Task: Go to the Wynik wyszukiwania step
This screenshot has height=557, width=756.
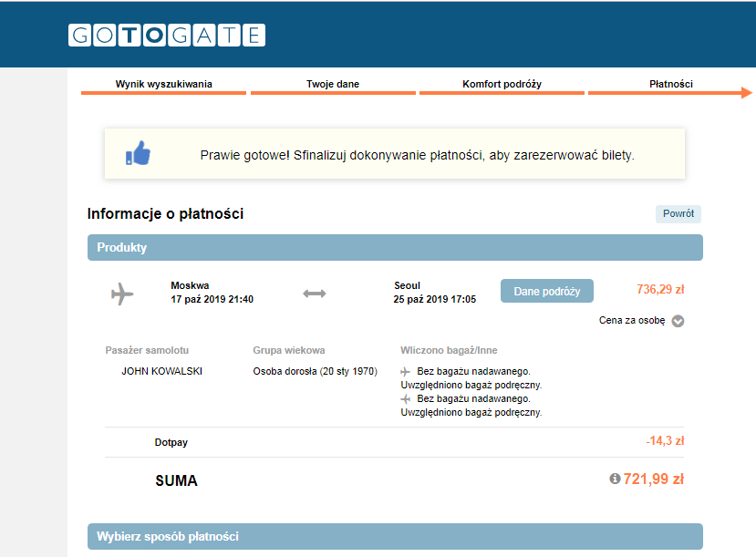Action: click(164, 84)
